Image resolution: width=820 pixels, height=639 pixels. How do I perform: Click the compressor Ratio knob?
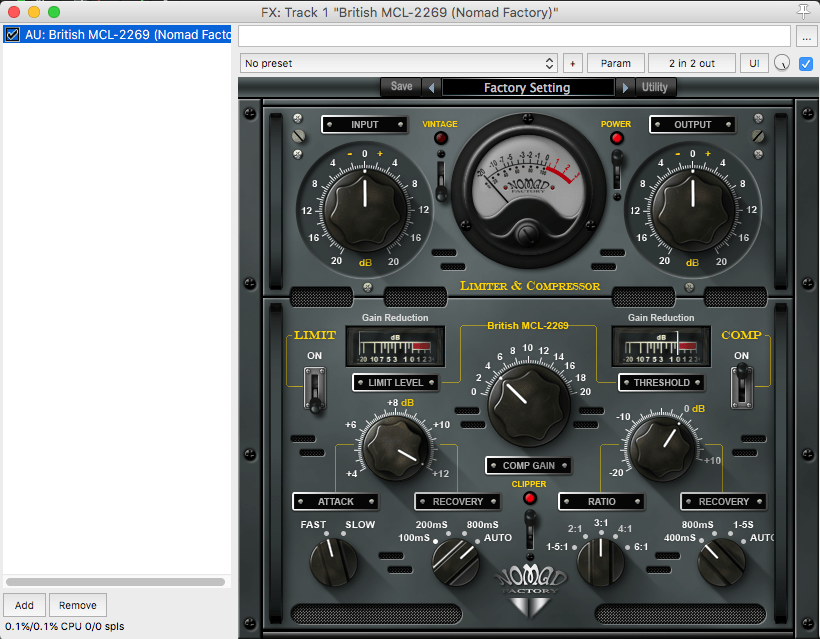point(600,562)
